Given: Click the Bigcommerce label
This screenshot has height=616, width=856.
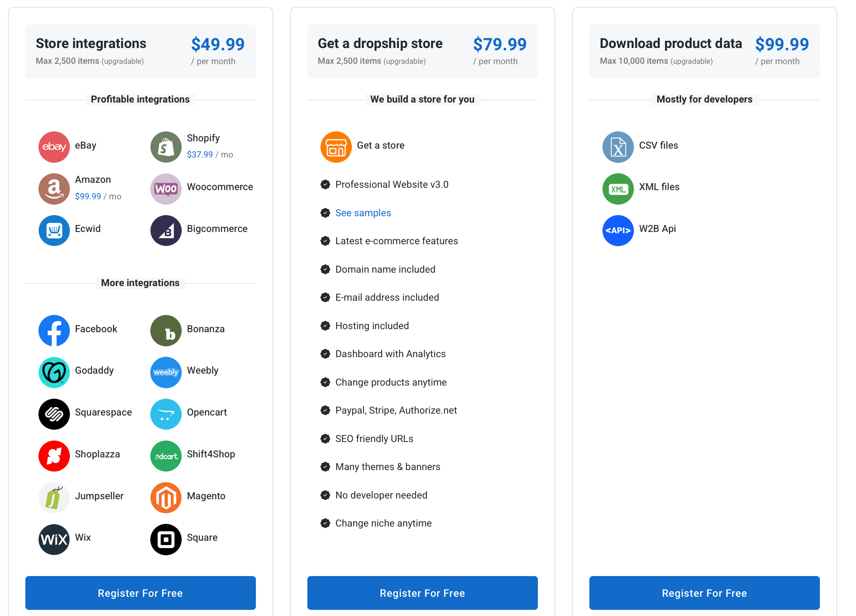Looking at the screenshot, I should pos(217,229).
